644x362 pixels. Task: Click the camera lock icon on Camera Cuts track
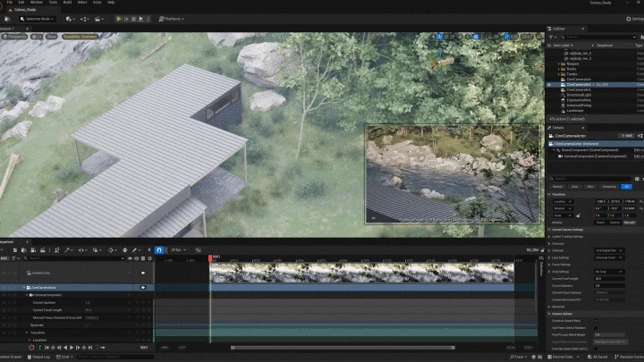tap(143, 273)
